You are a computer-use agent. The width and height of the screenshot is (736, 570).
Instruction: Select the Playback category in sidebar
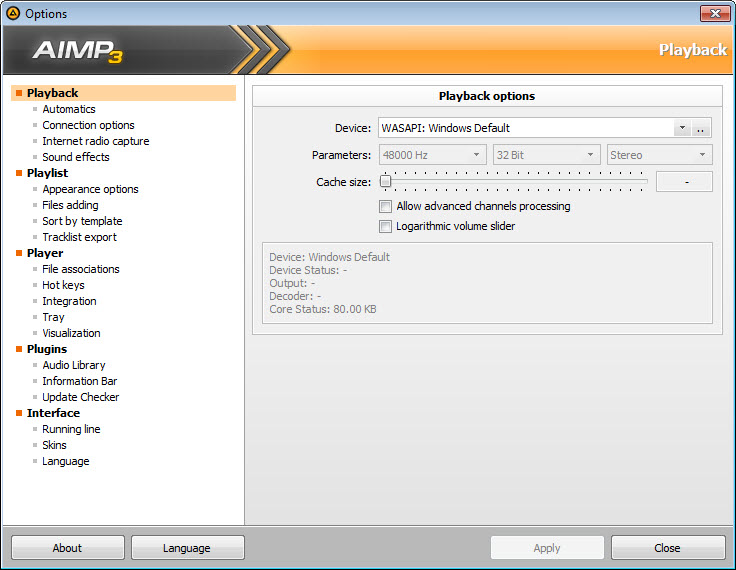coord(123,93)
